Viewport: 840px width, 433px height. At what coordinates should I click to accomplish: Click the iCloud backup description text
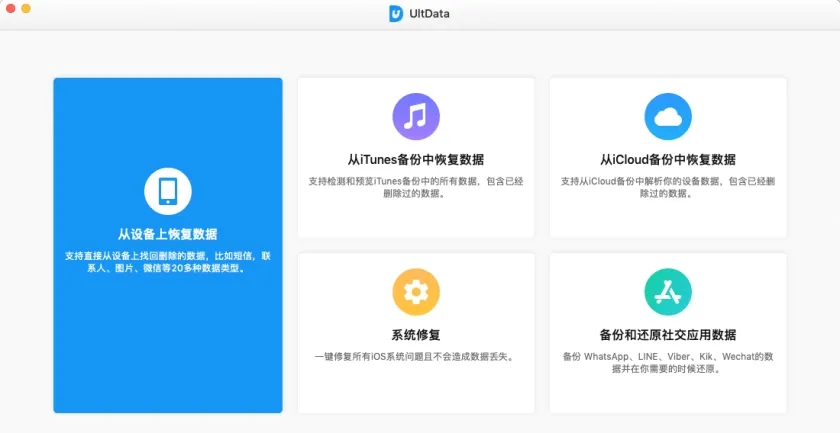668,187
